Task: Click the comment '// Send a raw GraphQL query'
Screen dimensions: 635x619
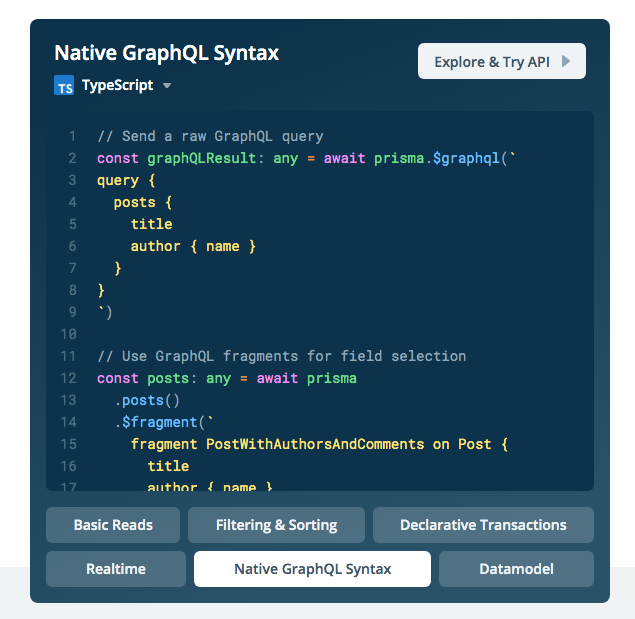Action: coord(211,137)
